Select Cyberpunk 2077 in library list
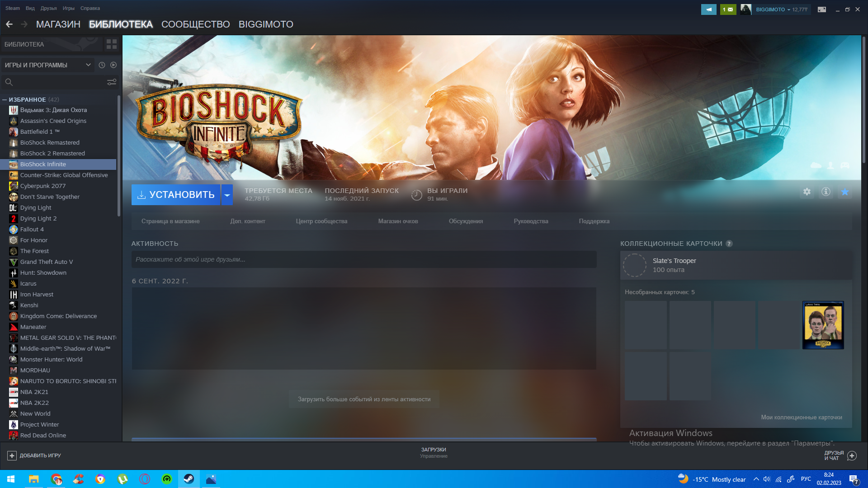This screenshot has width=868, height=488. (59, 186)
